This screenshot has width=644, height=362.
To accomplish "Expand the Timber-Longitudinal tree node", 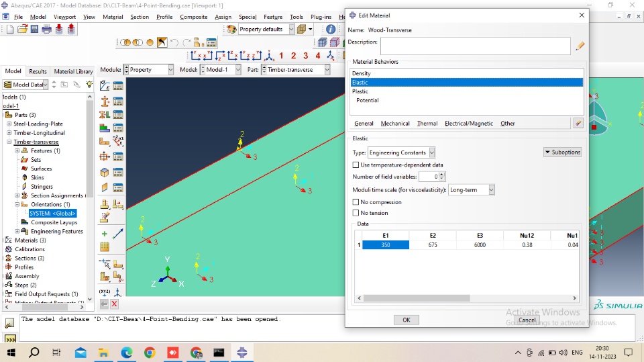I will [9, 133].
